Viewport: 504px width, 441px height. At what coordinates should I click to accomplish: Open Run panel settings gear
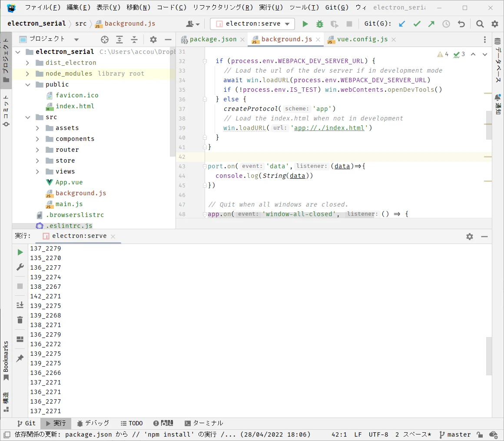pyautogui.click(x=470, y=237)
